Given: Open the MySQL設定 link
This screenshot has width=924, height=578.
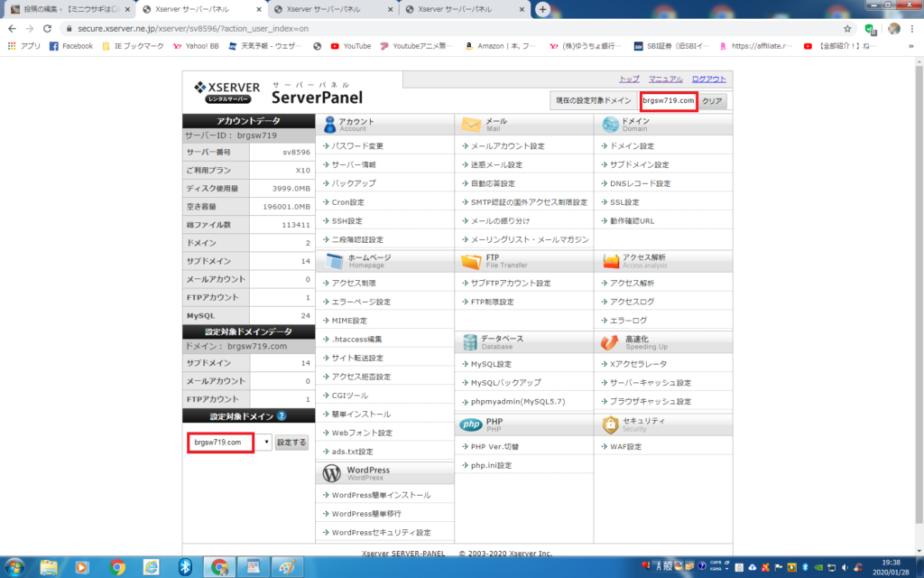Looking at the screenshot, I should pos(491,364).
